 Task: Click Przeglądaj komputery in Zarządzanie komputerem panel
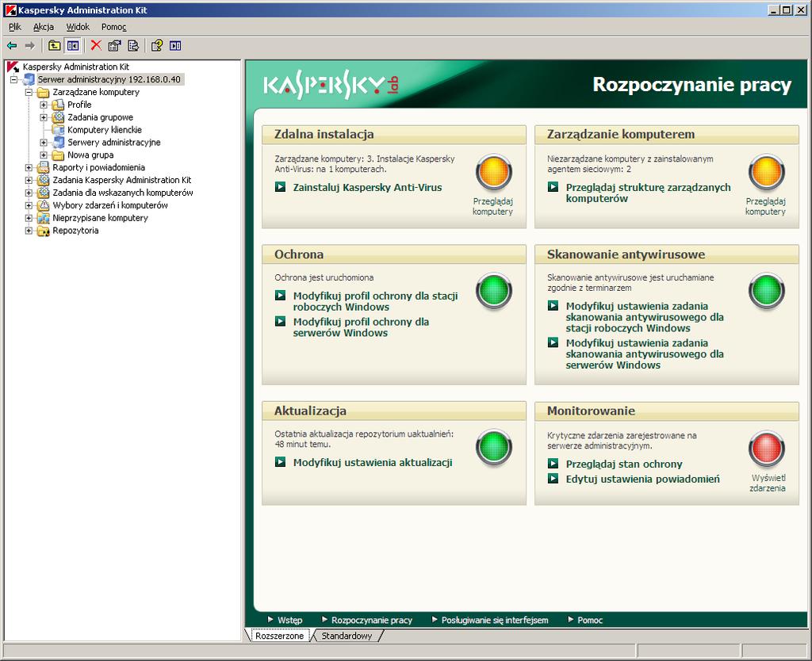[765, 207]
